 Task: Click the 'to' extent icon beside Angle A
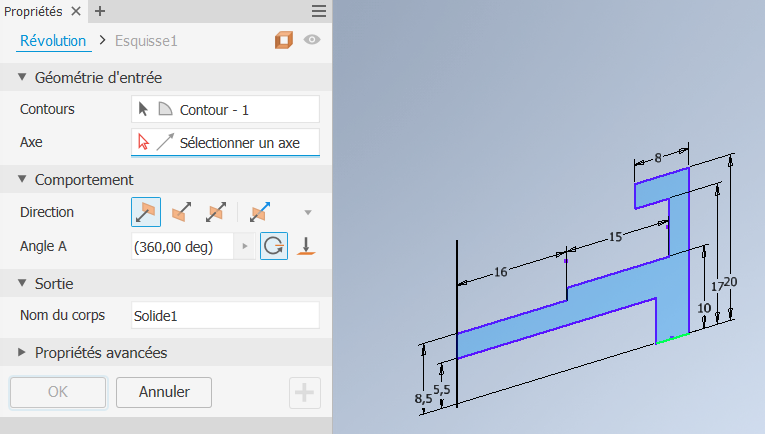pyautogui.click(x=307, y=246)
